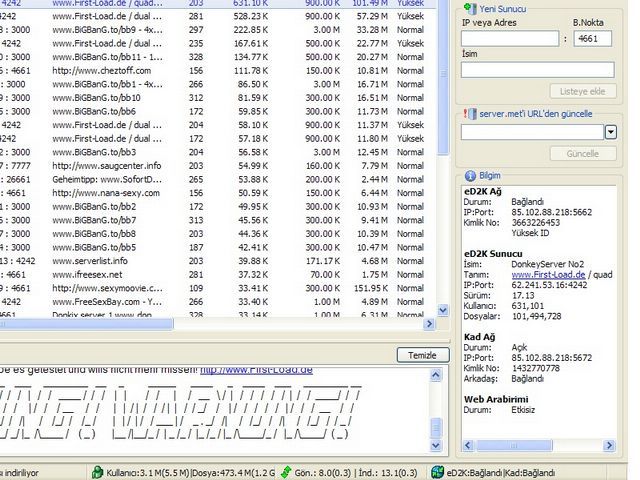Screen dimensions: 640x480
Task: Open the server.met URL dropdown arrow
Action: click(610, 132)
